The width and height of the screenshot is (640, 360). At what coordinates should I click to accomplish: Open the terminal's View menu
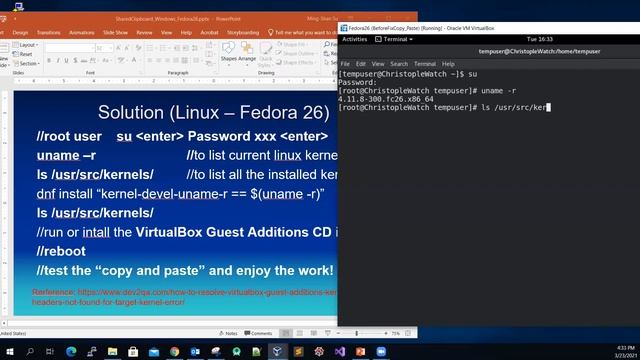pyautogui.click(x=378, y=64)
